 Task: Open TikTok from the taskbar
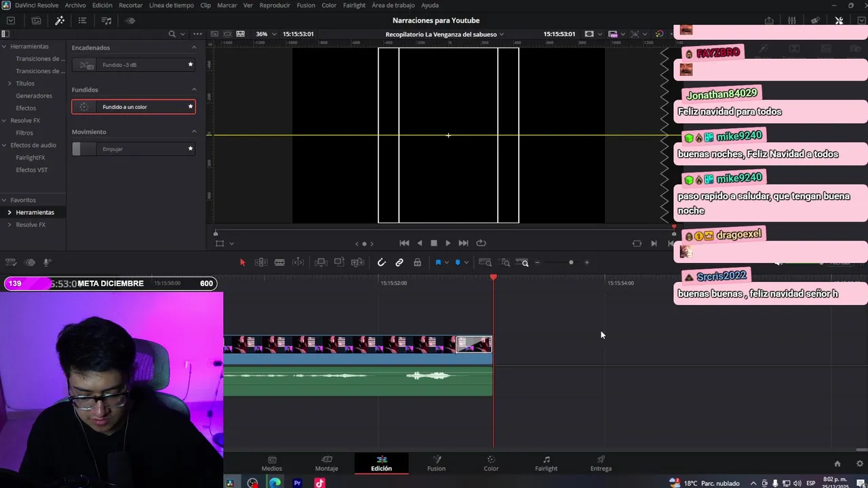coord(319,483)
